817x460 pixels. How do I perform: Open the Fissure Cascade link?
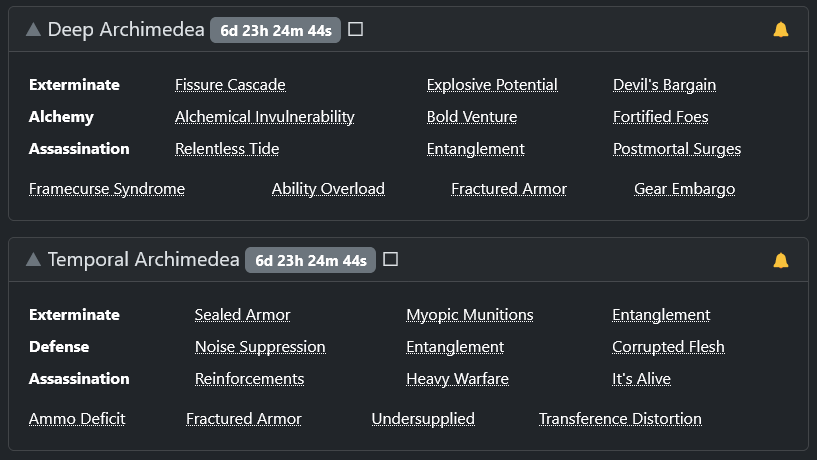pyautogui.click(x=230, y=84)
